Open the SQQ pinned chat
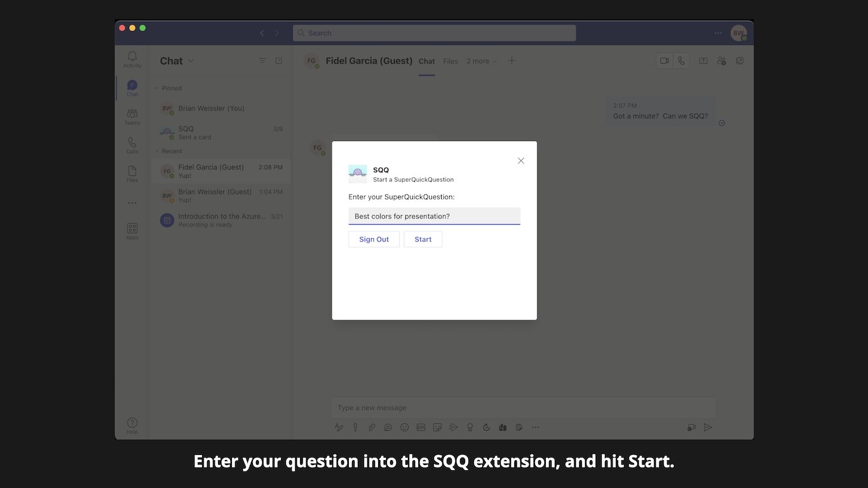The image size is (868, 488). pos(220,132)
